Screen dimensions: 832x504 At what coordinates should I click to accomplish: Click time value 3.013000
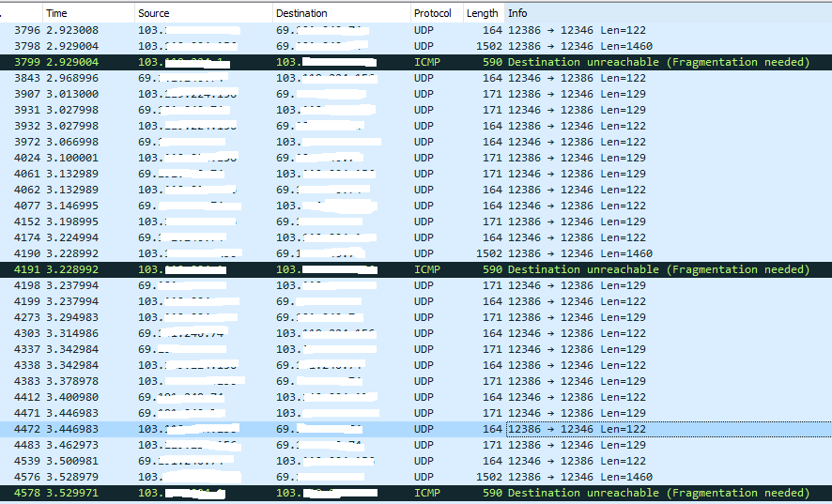(72, 94)
